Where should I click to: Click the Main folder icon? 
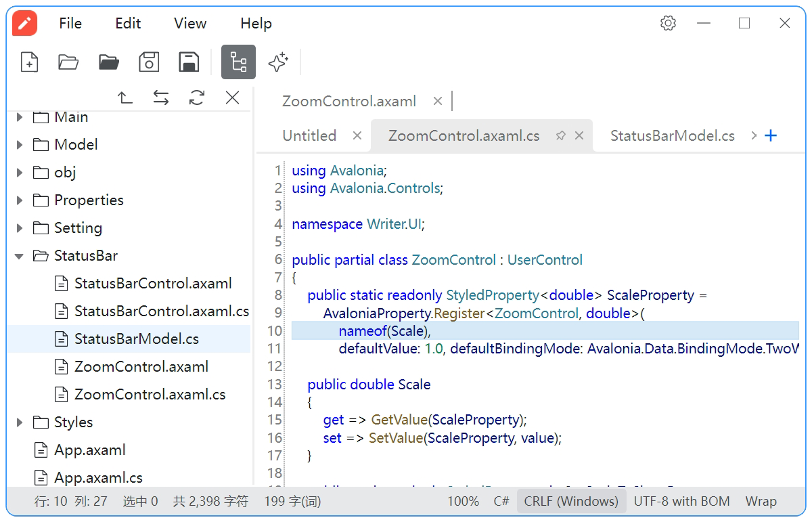(x=41, y=117)
